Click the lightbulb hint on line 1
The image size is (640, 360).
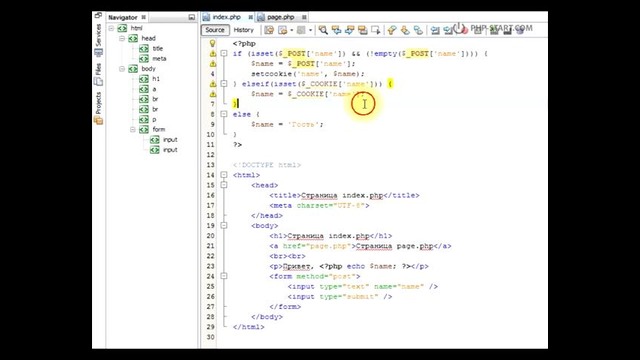212,43
